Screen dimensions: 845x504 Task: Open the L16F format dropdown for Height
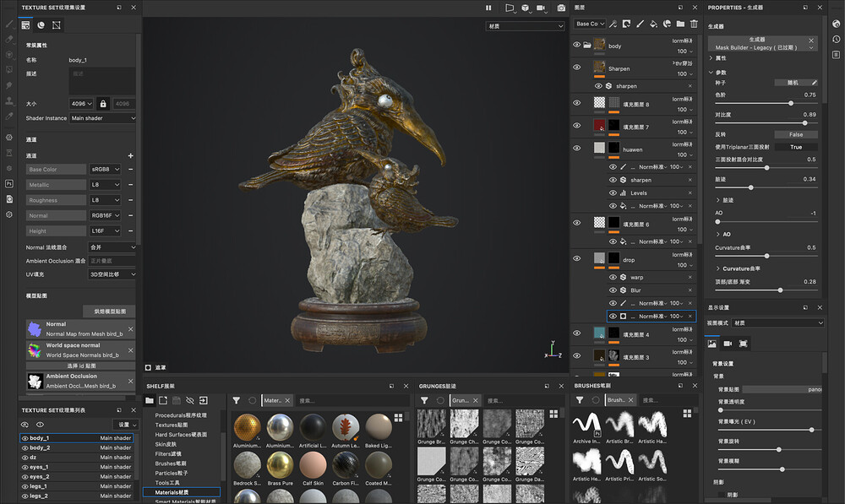(105, 231)
